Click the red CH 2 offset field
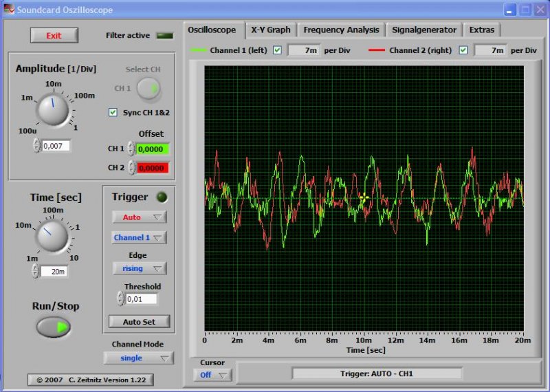The image size is (550, 392). [x=152, y=168]
